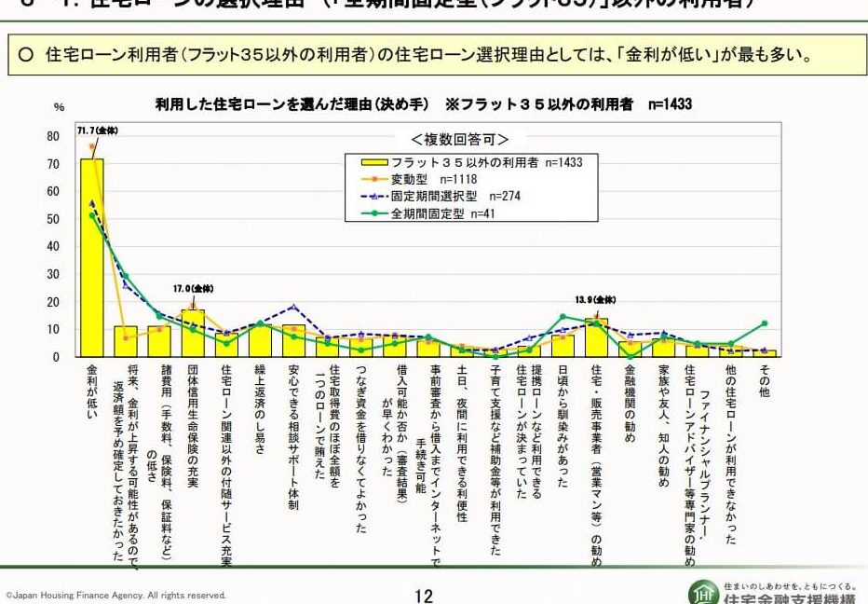The height and width of the screenshot is (604, 868).
Task: Click the JHF logo in the bottom right corner
Action: pyautogui.click(x=701, y=591)
